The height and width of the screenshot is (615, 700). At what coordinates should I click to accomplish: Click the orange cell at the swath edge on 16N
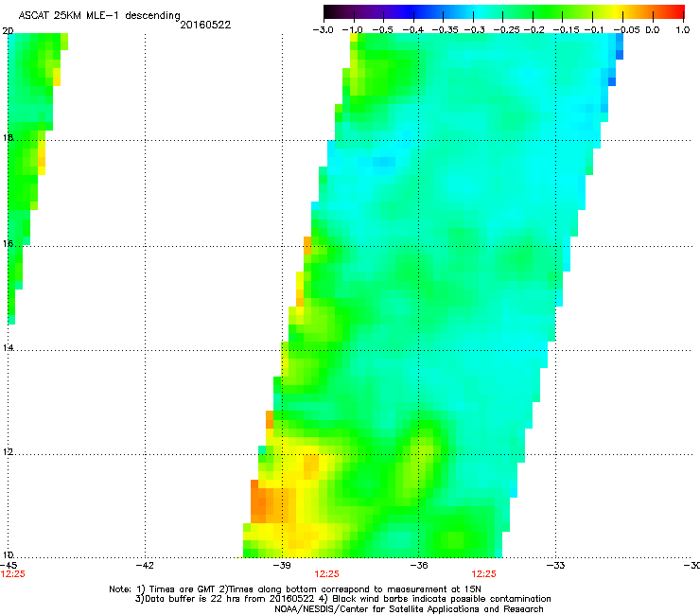coord(307,246)
